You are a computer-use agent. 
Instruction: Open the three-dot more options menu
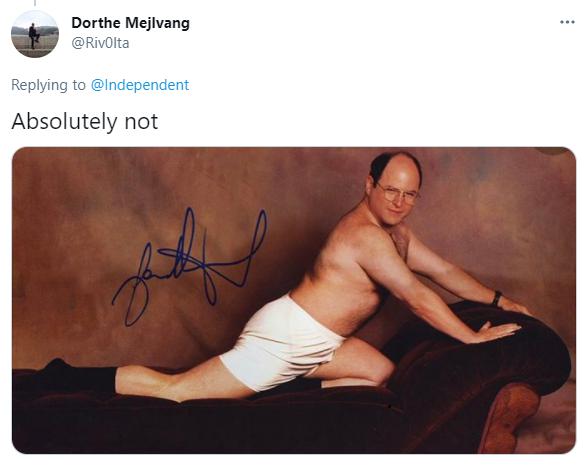pos(567,22)
